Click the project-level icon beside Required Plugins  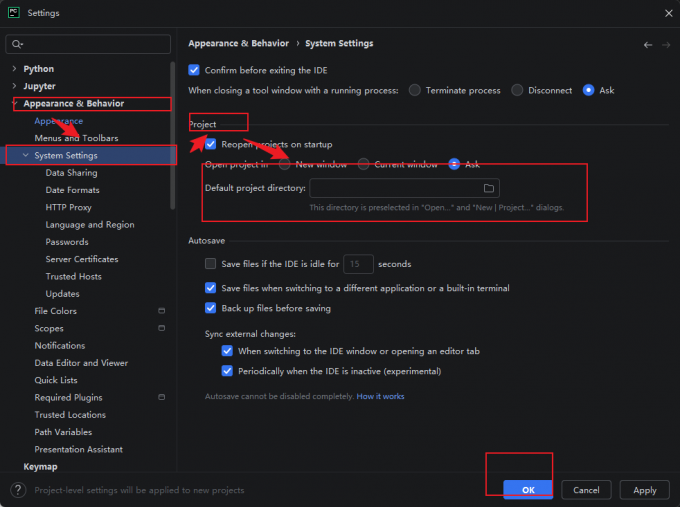161,397
